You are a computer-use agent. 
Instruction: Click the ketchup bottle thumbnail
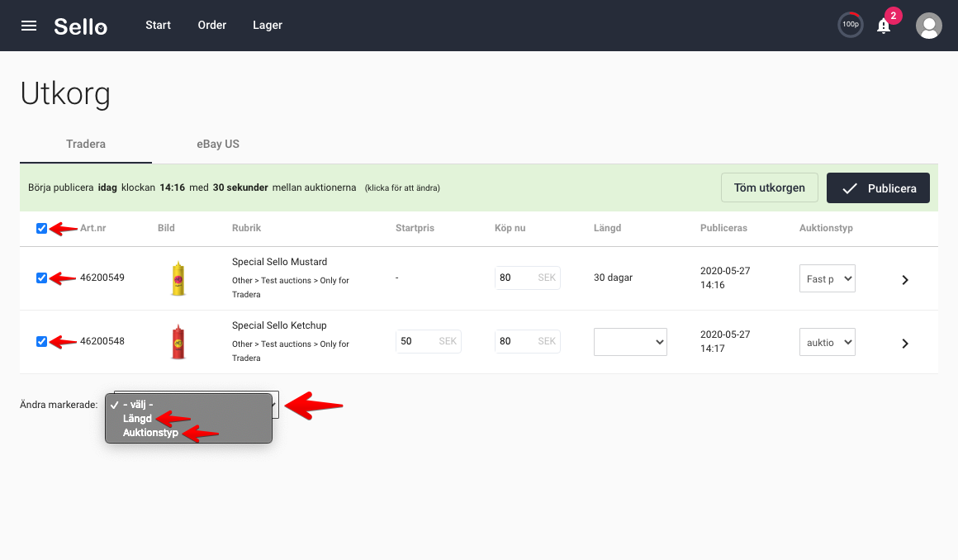click(178, 342)
